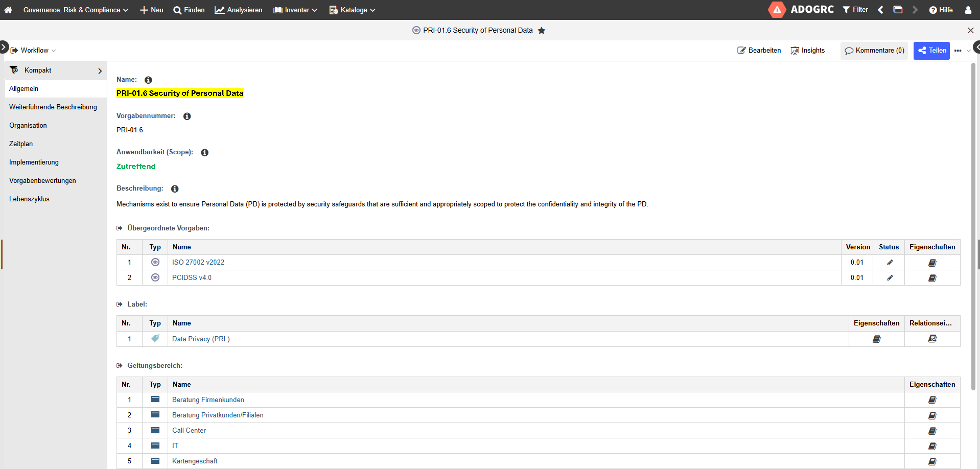Show info for the Name field
980x469 pixels.
[x=148, y=80]
